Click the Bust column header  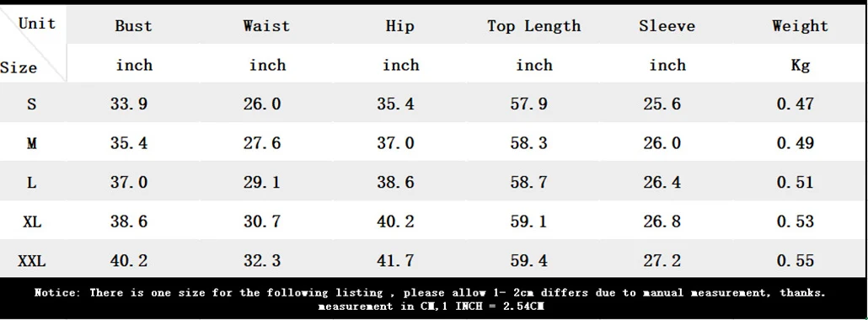click(x=133, y=26)
